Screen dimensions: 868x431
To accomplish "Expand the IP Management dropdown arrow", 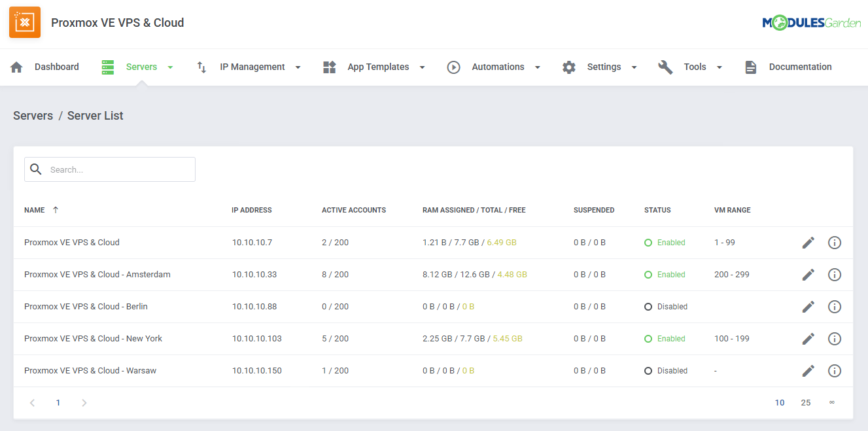I will pos(298,67).
